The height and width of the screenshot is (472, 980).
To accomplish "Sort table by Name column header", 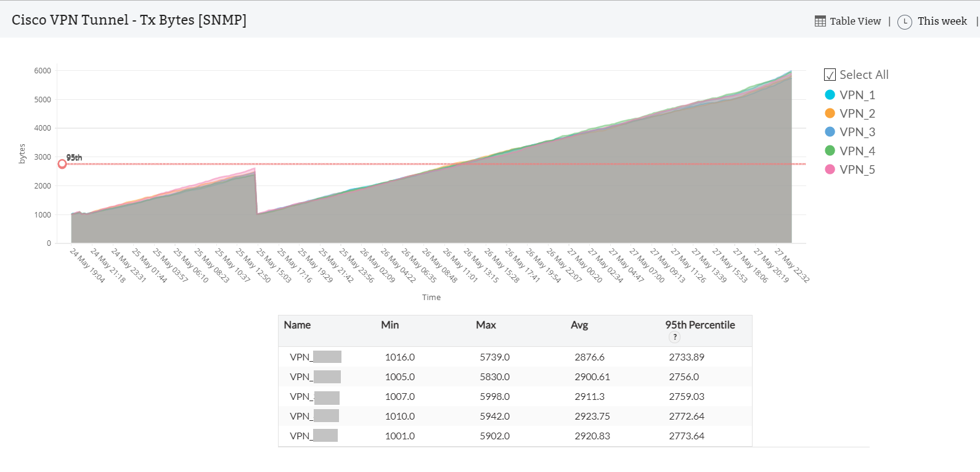I will point(297,325).
